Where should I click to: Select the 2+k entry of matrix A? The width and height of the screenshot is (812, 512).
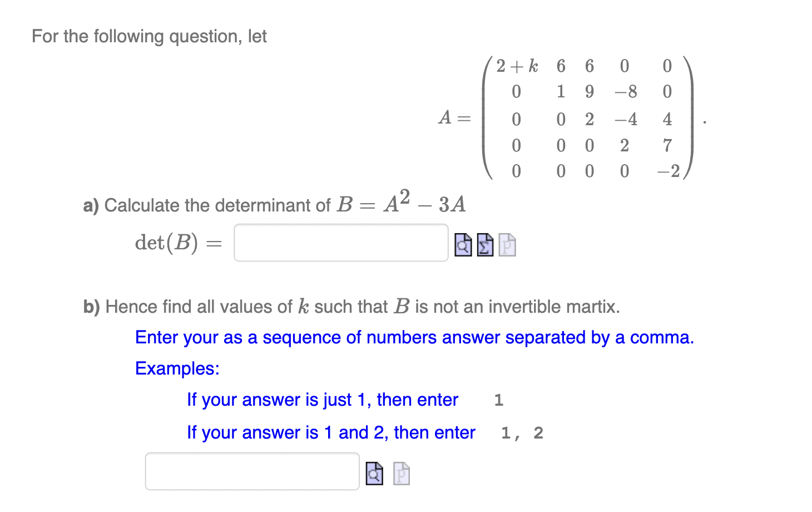coord(517,66)
